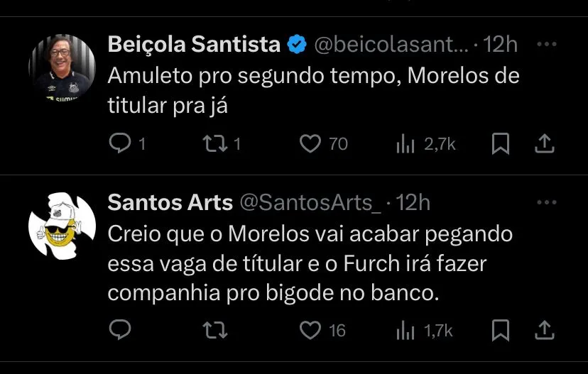Open more options on Beiçola Santista's tweet
Image resolution: width=588 pixels, height=374 pixels.
546,44
